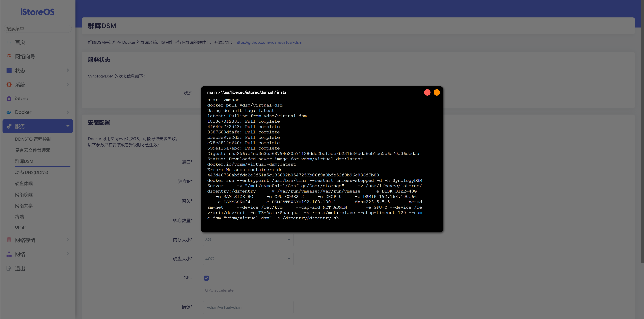Expand the 状态 menu chevron
644x319 pixels.
pos(68,70)
